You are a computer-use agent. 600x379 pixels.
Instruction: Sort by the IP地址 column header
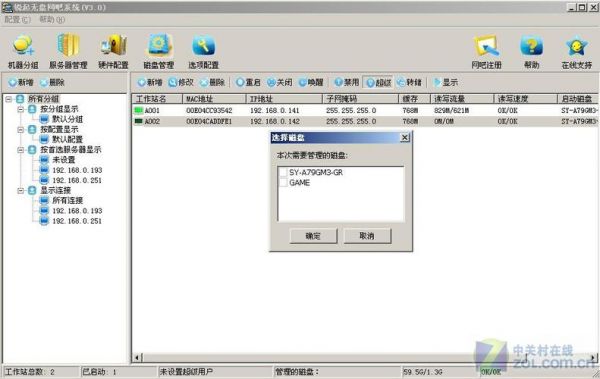pos(284,99)
